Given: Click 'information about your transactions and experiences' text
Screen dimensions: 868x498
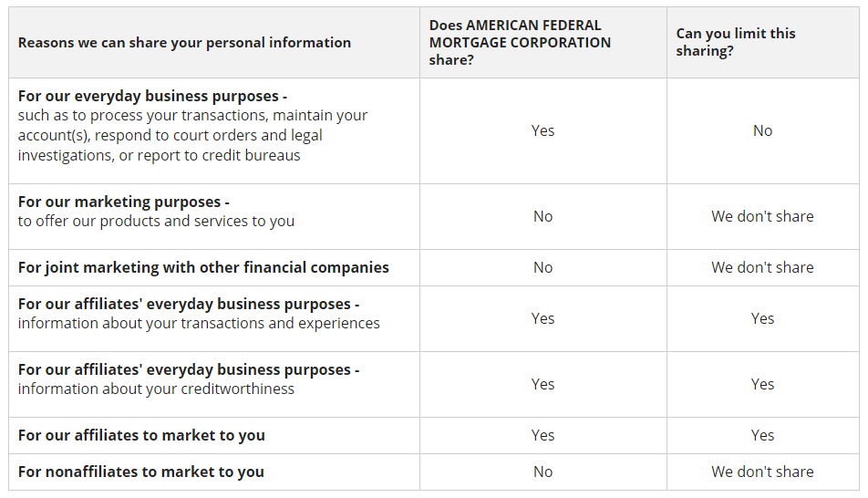Looking at the screenshot, I should point(199,323).
